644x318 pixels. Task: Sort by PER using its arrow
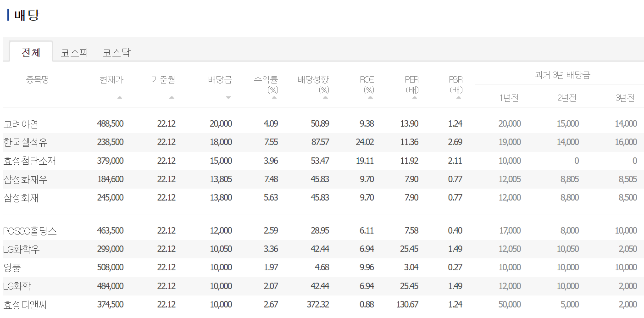pyautogui.click(x=415, y=97)
